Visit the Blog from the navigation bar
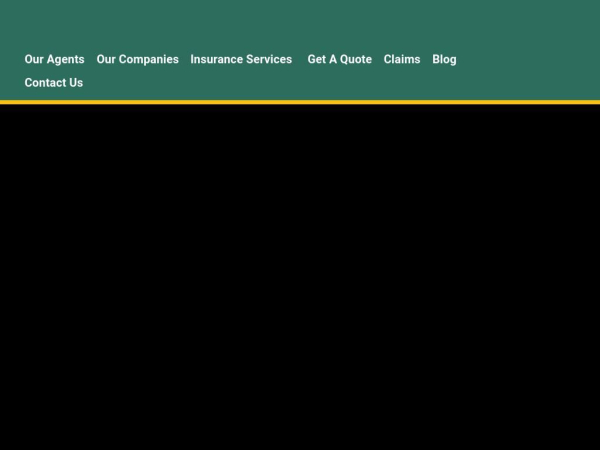Screen dimensions: 600x450 pyautogui.click(x=444, y=59)
